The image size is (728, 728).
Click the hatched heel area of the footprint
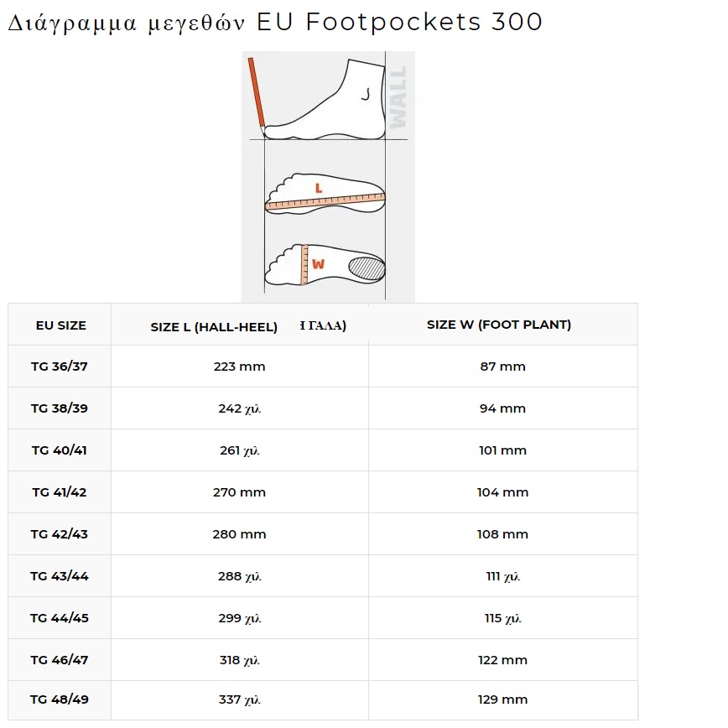coord(366,268)
